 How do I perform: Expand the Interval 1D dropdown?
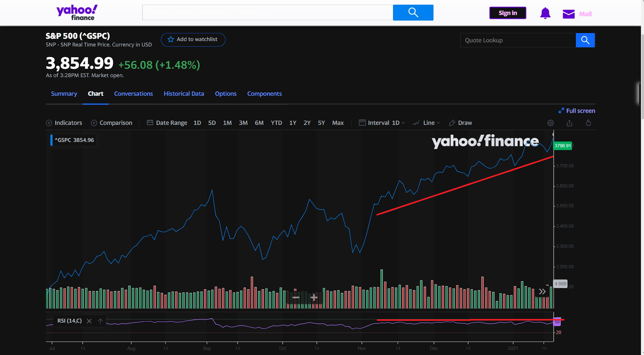point(382,123)
